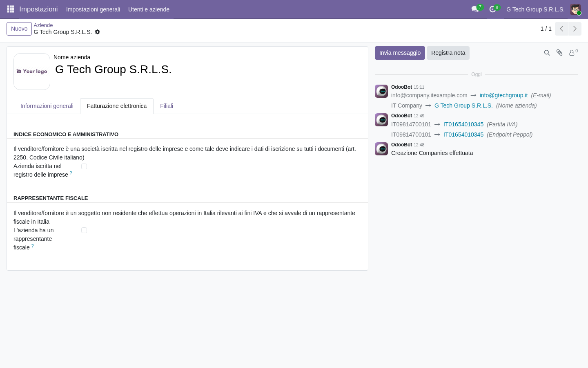
Task: Click Creazione Companies effettuata message
Action: 432,153
